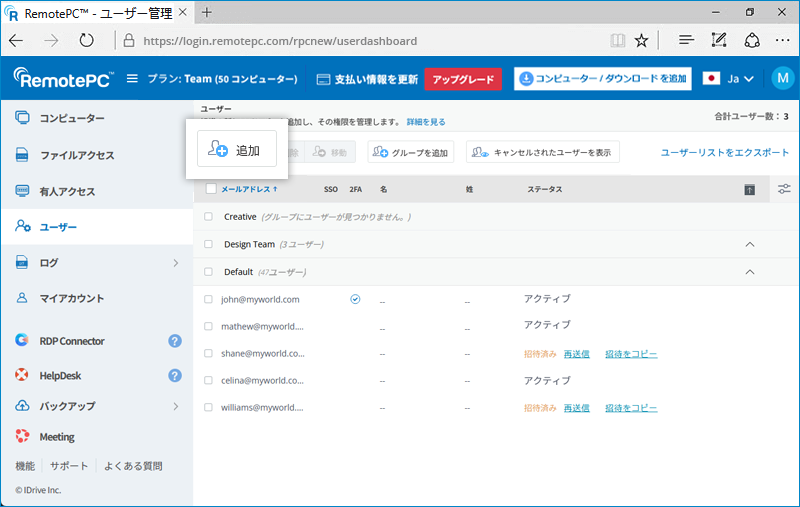This screenshot has height=507, width=800.
Task: Click 機能 footer link
Action: click(25, 466)
